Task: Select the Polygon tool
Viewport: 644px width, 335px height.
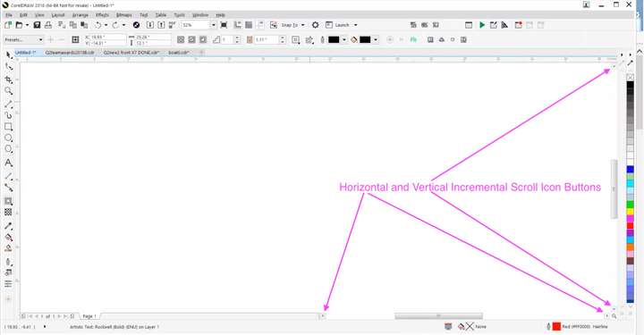Action: [x=9, y=149]
